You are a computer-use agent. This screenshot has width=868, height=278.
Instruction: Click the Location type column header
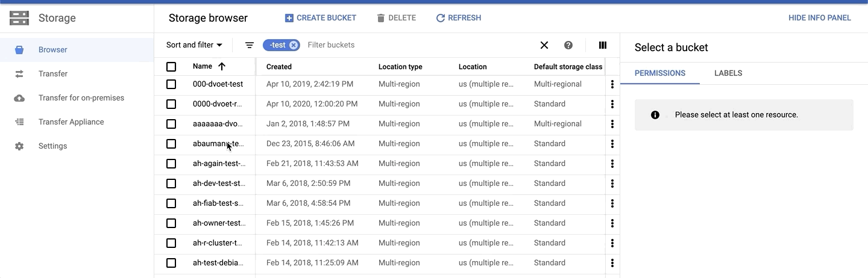pyautogui.click(x=400, y=67)
